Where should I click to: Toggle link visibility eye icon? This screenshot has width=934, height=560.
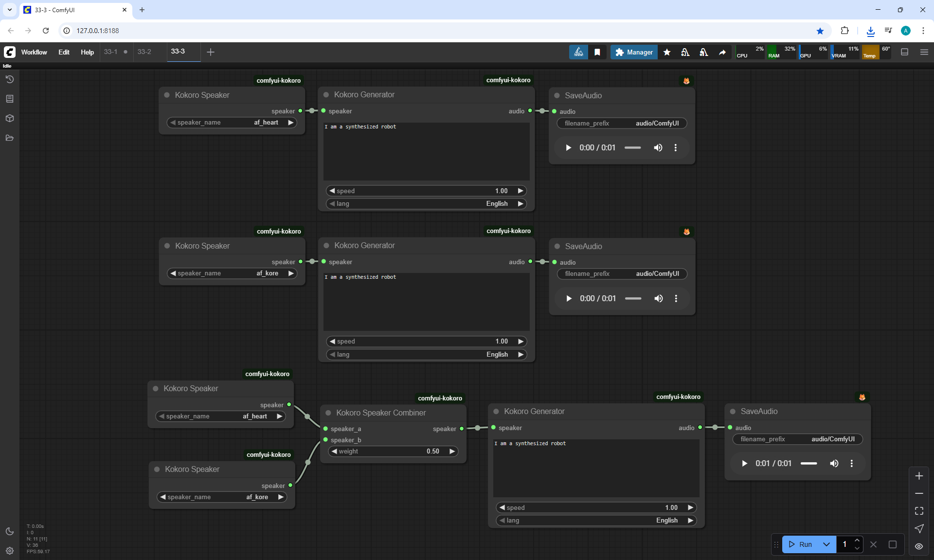919,546
